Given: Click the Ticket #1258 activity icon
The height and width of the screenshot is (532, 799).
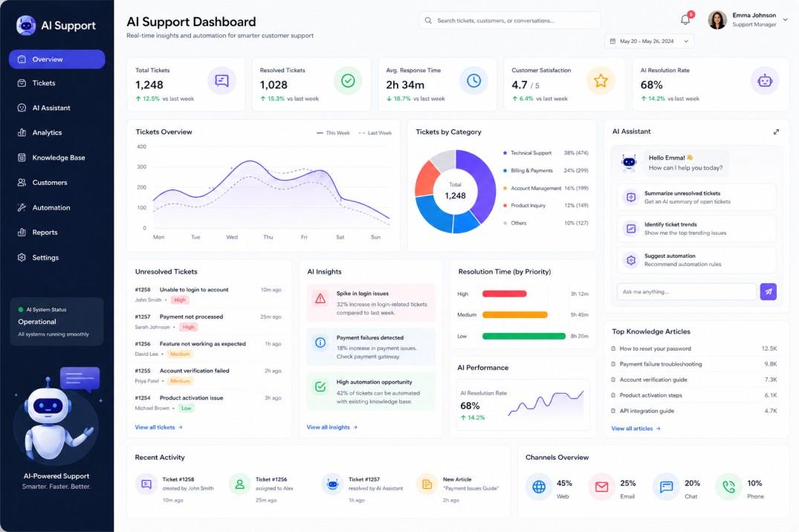Looking at the screenshot, I should tap(146, 484).
